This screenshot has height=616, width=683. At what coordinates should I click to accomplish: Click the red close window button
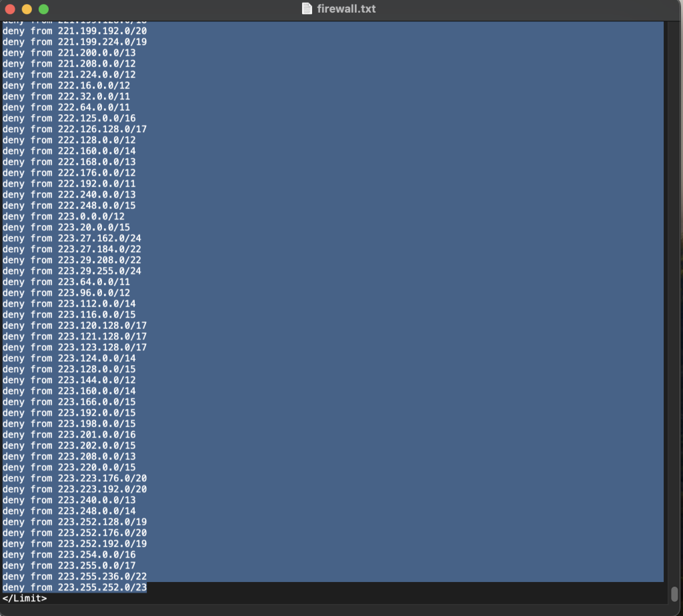point(10,9)
